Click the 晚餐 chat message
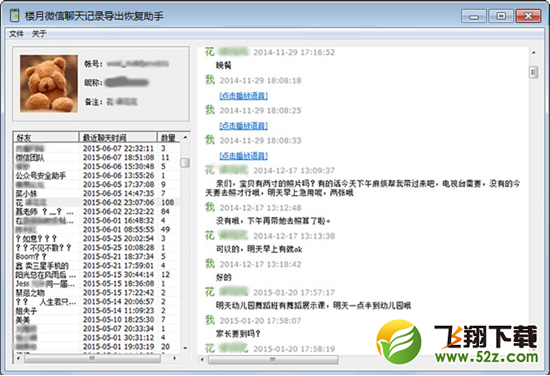 click(x=223, y=65)
